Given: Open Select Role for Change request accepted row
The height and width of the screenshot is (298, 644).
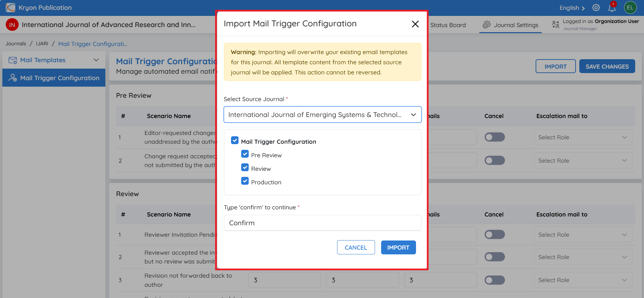Looking at the screenshot, I should (583, 161).
